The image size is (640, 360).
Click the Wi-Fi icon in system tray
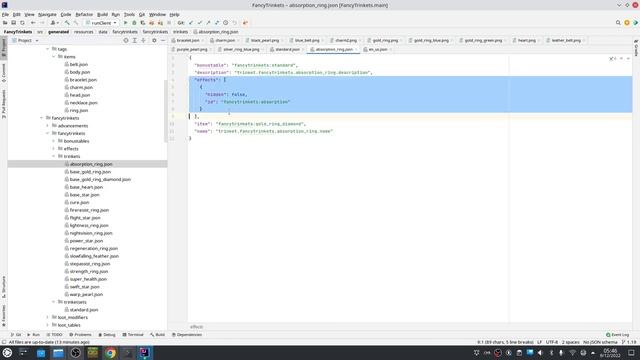pos(572,353)
